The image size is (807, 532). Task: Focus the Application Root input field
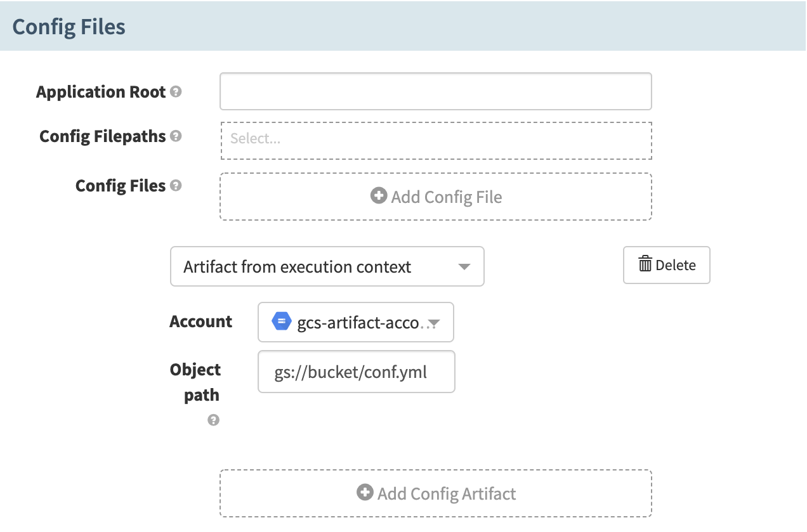[x=436, y=91]
